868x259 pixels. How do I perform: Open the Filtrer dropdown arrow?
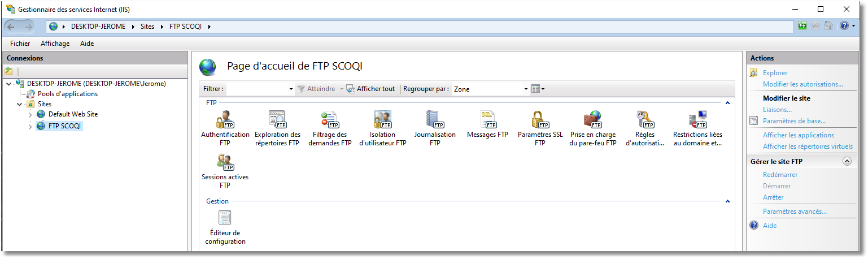[291, 89]
